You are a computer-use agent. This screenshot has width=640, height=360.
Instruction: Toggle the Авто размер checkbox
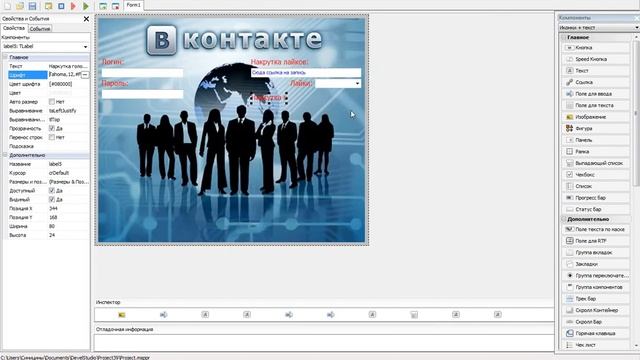click(52, 102)
